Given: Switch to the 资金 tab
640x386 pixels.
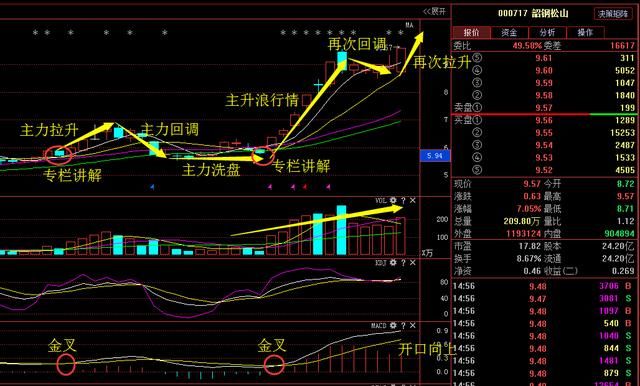Looking at the screenshot, I should click(x=509, y=32).
